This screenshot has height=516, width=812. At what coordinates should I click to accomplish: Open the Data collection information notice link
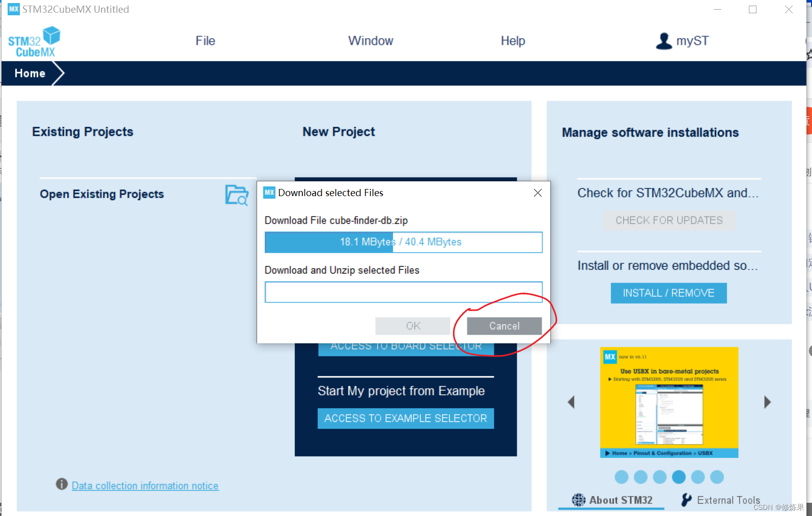click(x=145, y=486)
